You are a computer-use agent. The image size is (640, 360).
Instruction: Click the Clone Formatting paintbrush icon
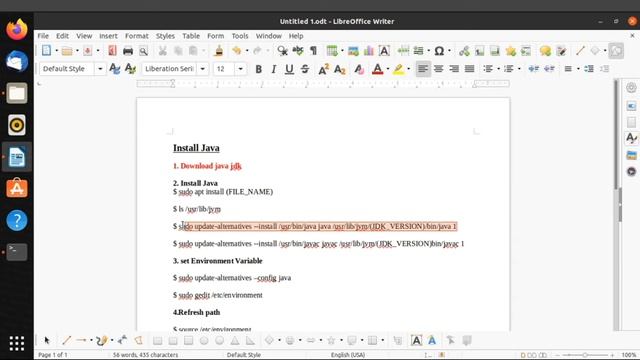click(x=219, y=51)
